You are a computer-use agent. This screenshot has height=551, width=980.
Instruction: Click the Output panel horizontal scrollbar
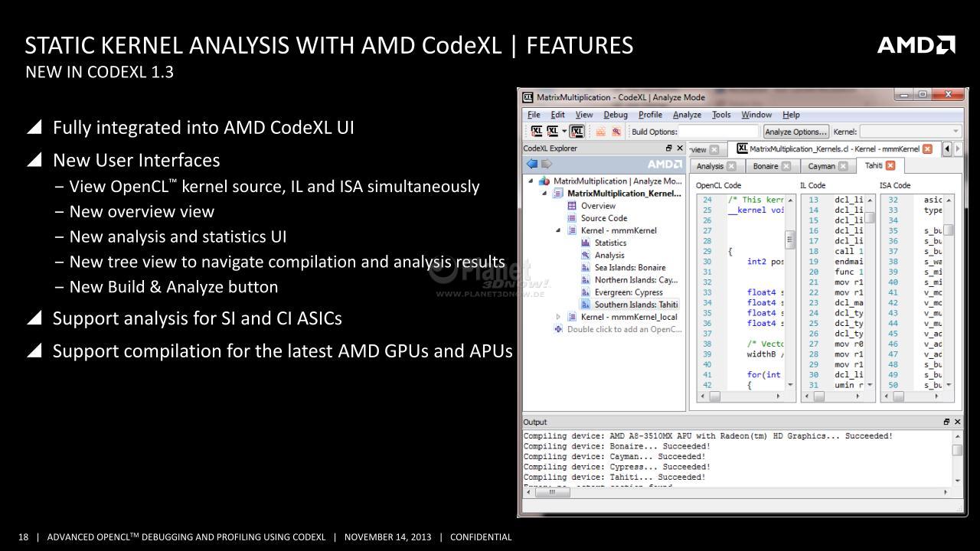[738, 493]
